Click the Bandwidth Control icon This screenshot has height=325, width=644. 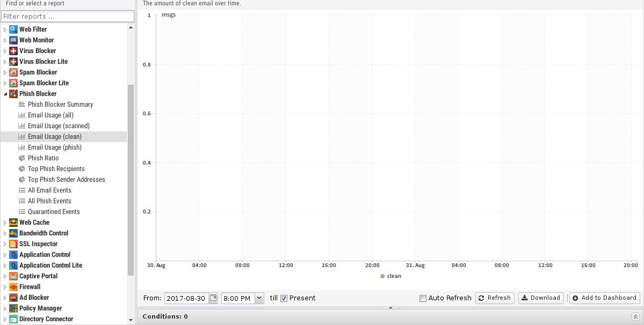[13, 233]
